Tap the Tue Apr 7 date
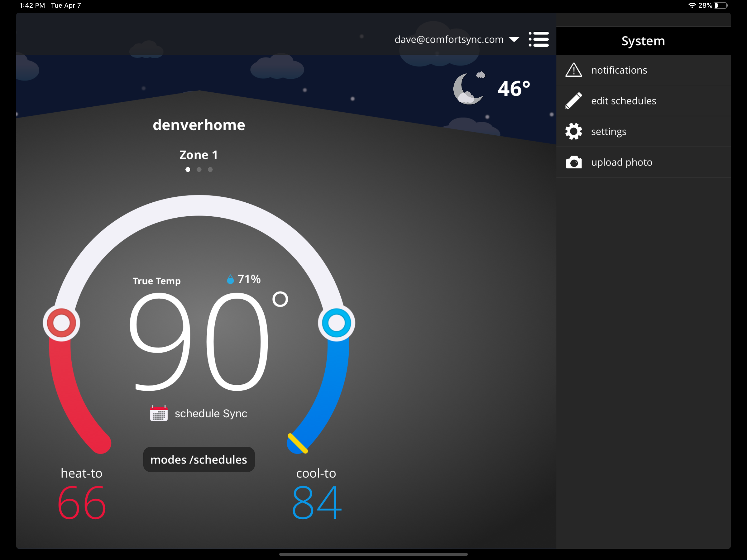The width and height of the screenshot is (747, 560). (66, 5)
